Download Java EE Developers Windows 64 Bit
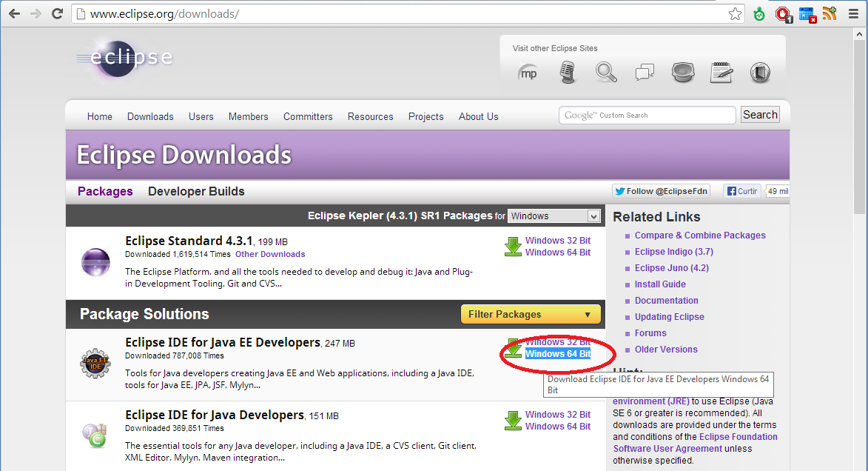Image resolution: width=868 pixels, height=471 pixels. click(558, 353)
